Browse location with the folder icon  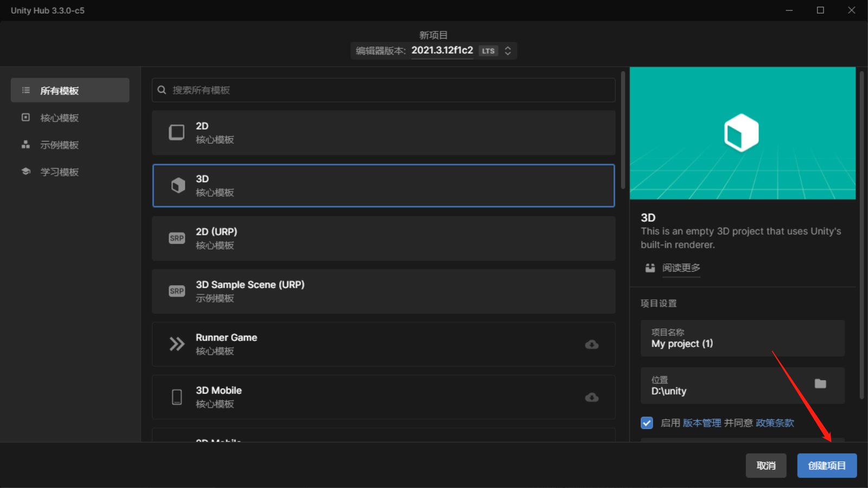click(x=820, y=384)
